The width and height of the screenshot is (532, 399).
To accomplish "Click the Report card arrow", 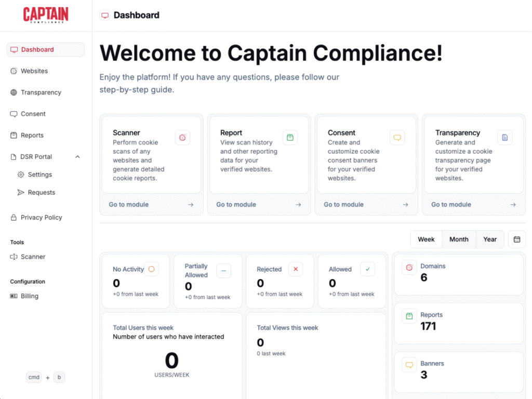I will [x=298, y=205].
